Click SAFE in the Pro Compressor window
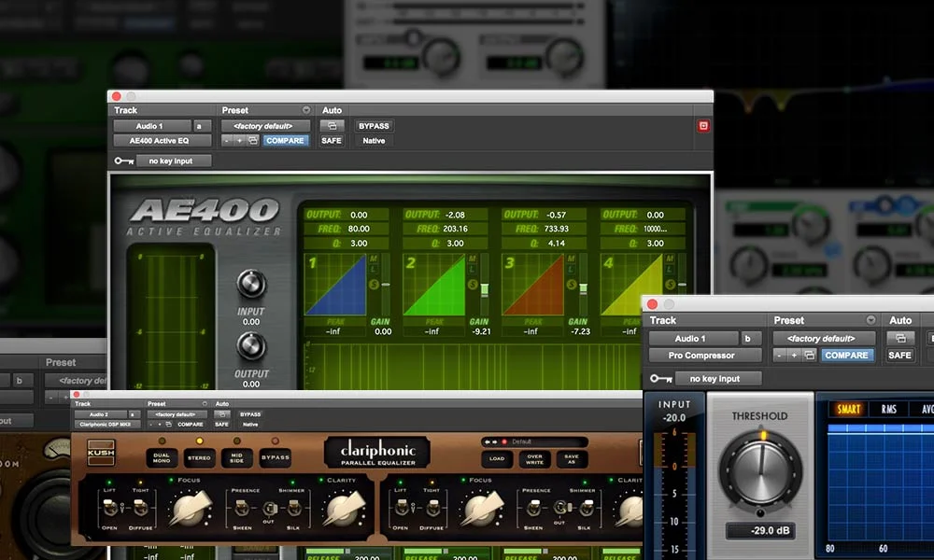 tap(899, 356)
